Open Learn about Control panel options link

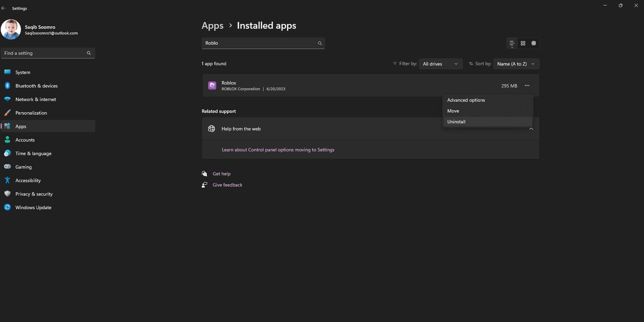(x=278, y=150)
